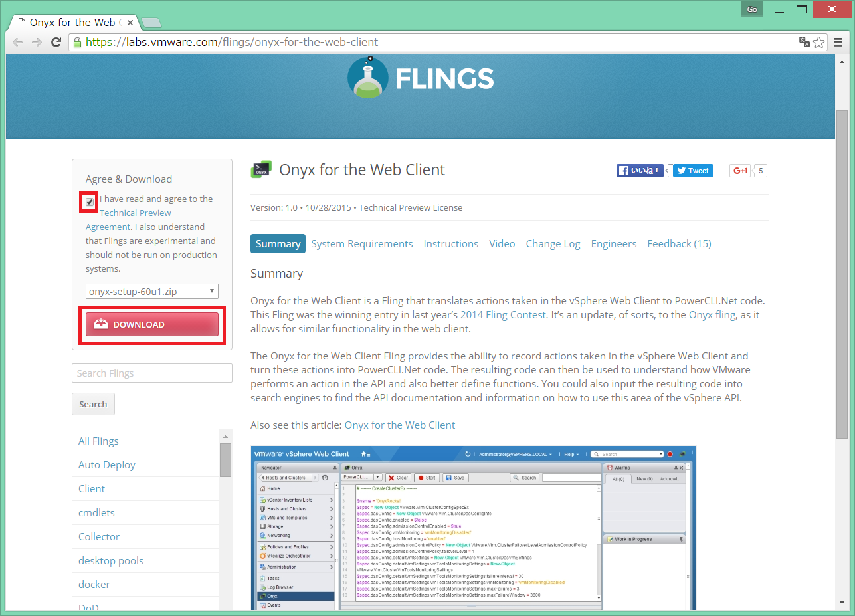Click the address bar URL
855x616 pixels.
pyautogui.click(x=232, y=42)
